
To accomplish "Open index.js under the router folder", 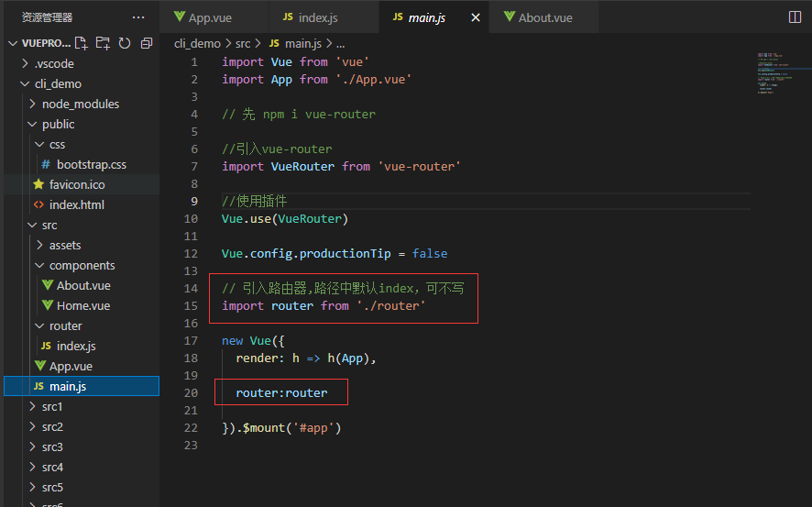I will click(x=82, y=346).
